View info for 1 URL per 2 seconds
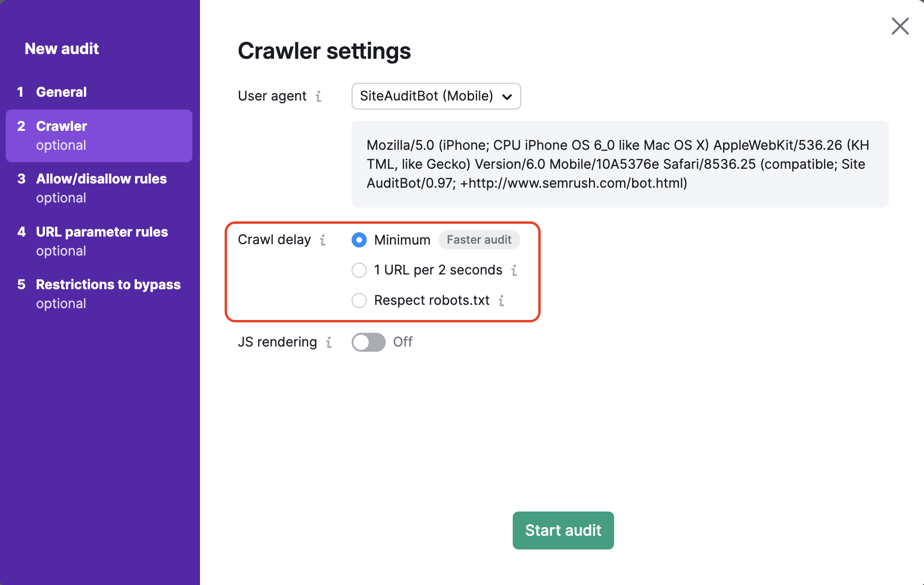The width and height of the screenshot is (924, 585). pyautogui.click(x=515, y=270)
